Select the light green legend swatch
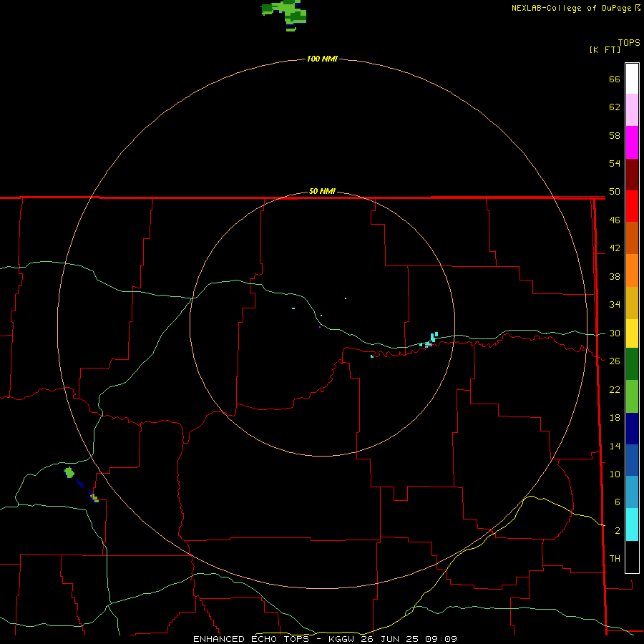This screenshot has height=644, width=644. tap(632, 396)
